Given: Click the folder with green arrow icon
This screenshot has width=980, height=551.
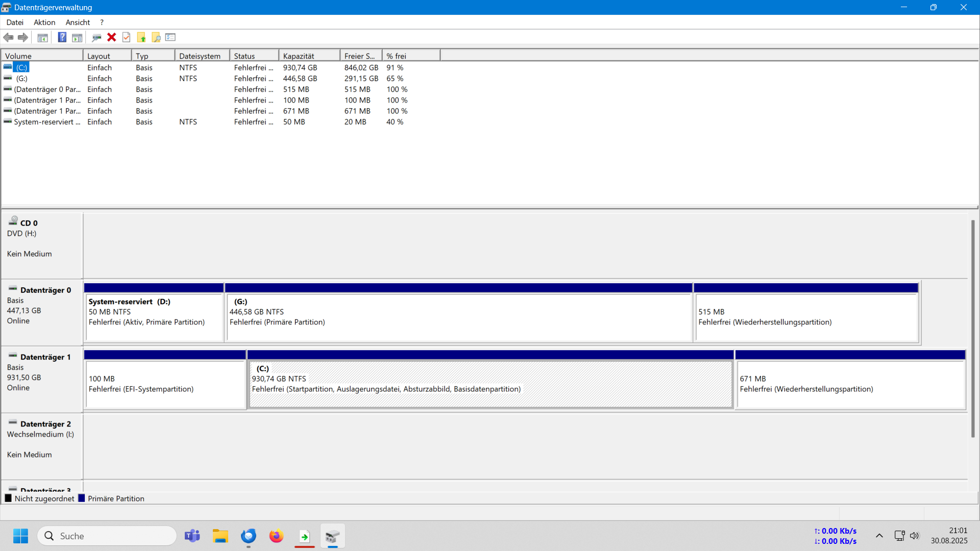Looking at the screenshot, I should pyautogui.click(x=141, y=37).
